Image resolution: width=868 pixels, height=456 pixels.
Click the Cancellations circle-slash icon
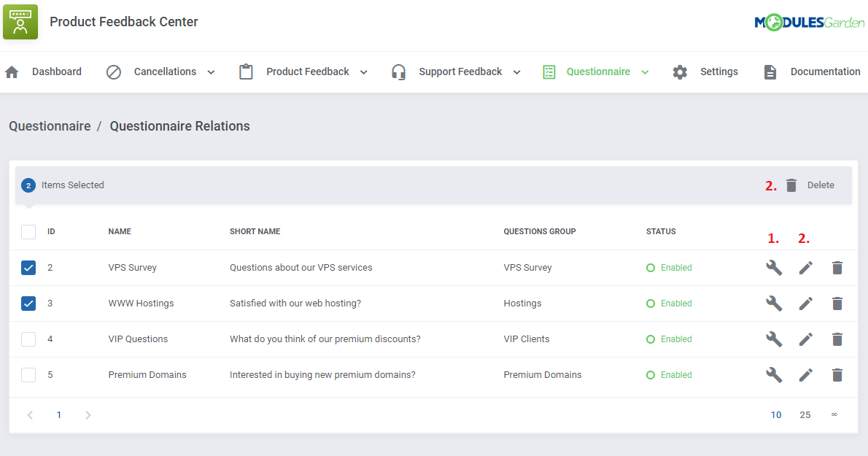tap(114, 72)
